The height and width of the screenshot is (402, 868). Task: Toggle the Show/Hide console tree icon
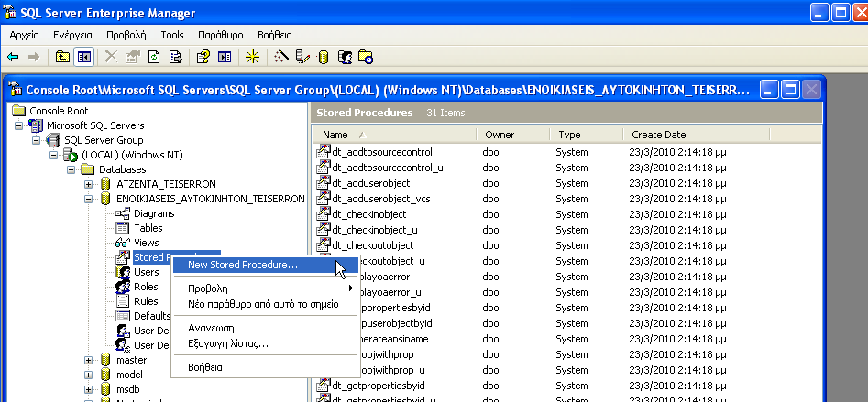tap(83, 57)
